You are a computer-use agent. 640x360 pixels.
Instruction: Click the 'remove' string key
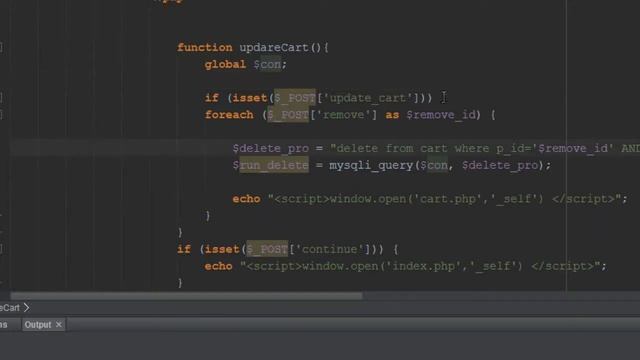tap(343, 115)
